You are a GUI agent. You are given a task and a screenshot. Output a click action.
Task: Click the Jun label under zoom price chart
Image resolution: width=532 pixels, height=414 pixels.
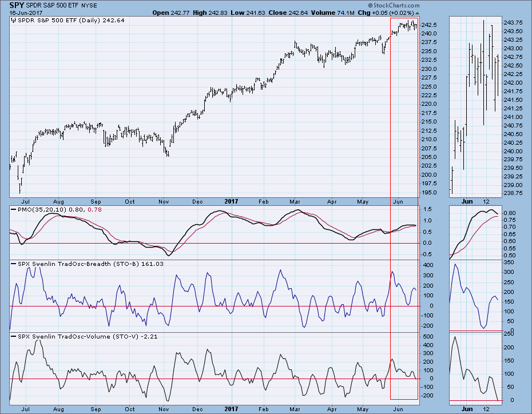467,201
